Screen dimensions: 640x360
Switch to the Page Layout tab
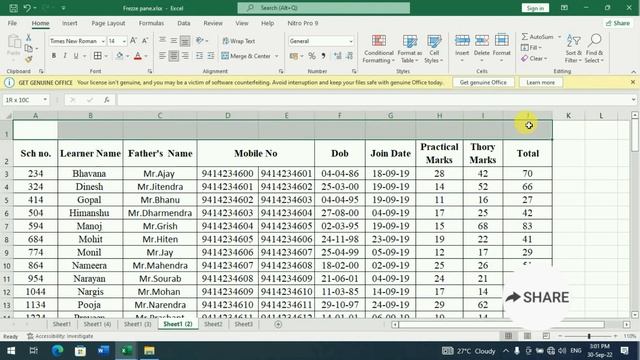point(108,23)
